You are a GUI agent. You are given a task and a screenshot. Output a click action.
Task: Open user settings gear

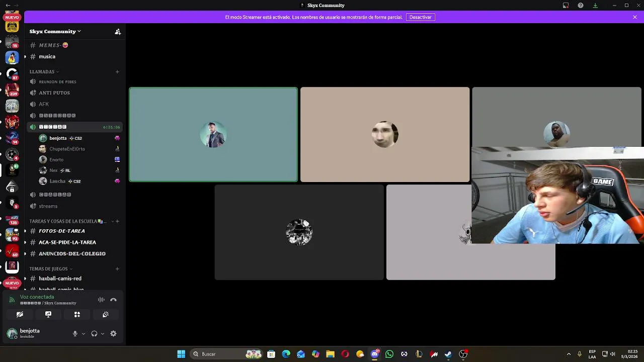pyautogui.click(x=113, y=333)
